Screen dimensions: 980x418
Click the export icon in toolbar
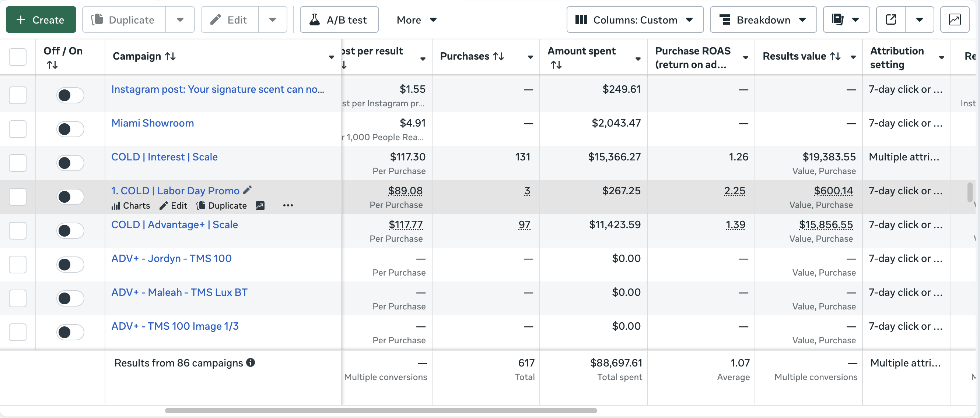coord(890,20)
